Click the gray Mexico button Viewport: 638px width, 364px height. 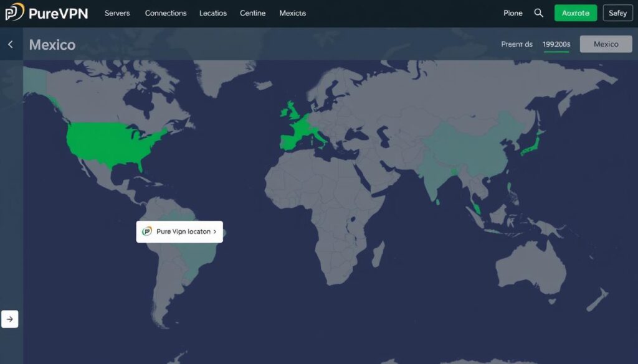tap(606, 44)
